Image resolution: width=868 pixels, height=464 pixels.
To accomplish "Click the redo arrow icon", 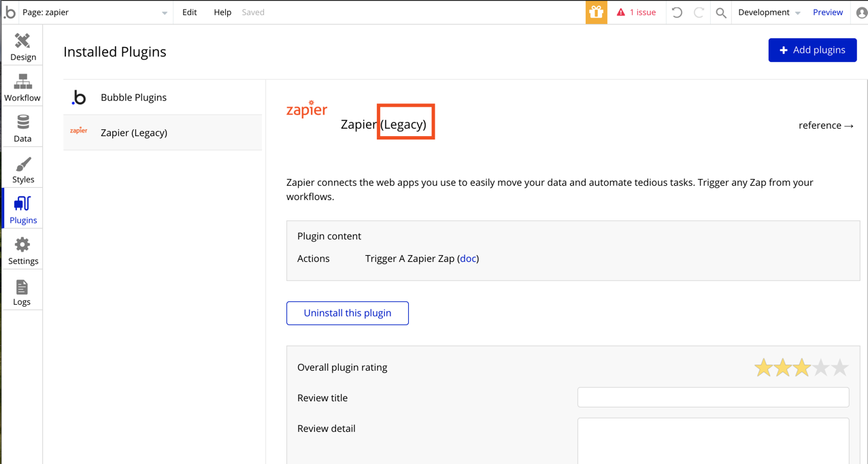I will pyautogui.click(x=699, y=12).
